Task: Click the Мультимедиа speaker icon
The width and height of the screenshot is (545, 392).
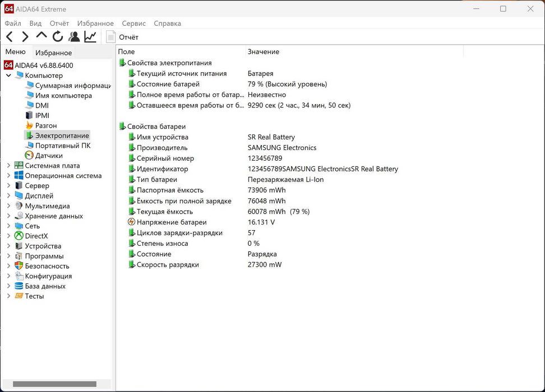Action: (19, 206)
